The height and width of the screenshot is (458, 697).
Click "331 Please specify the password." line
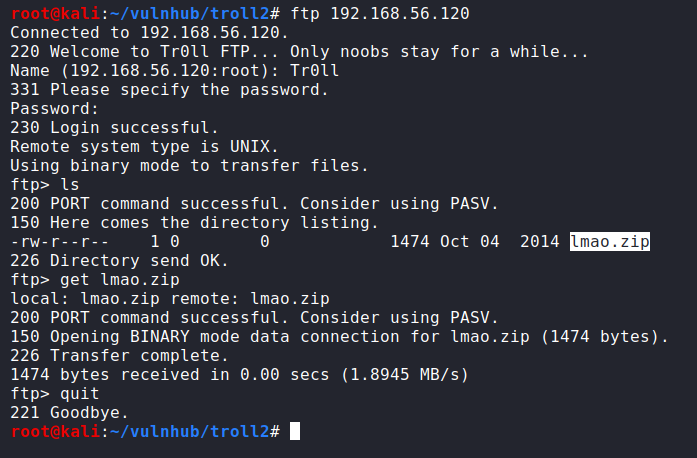(168, 89)
